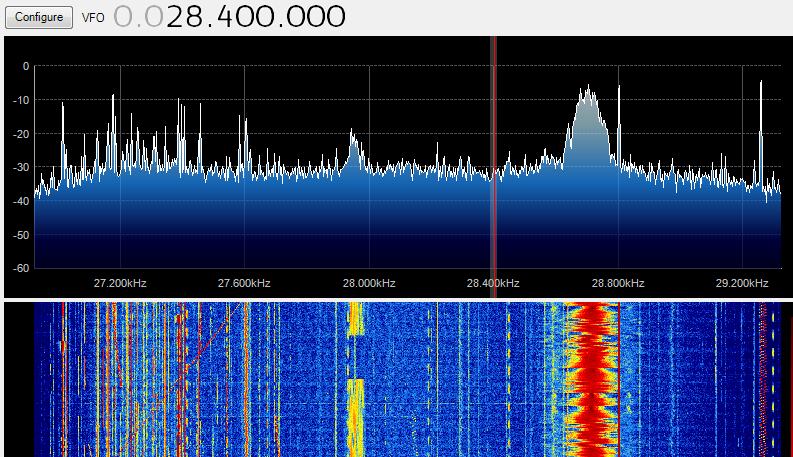Click the greyed leading zeros in the VFO

138,17
